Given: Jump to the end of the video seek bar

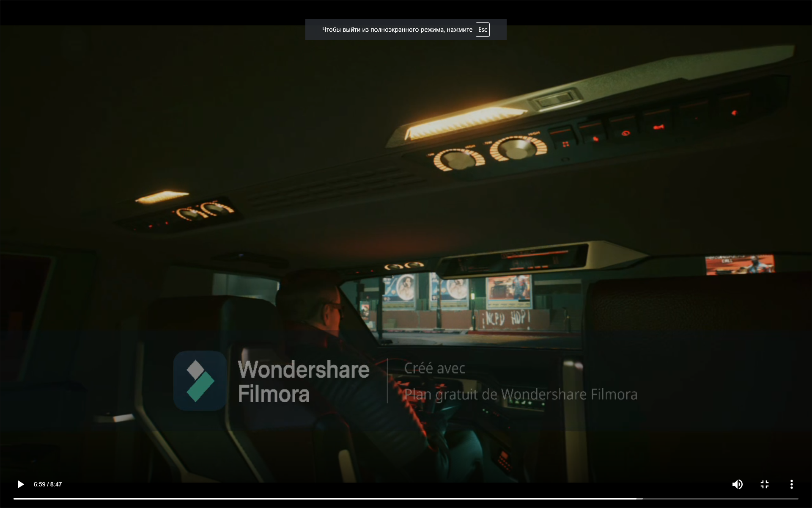Looking at the screenshot, I should [797, 499].
